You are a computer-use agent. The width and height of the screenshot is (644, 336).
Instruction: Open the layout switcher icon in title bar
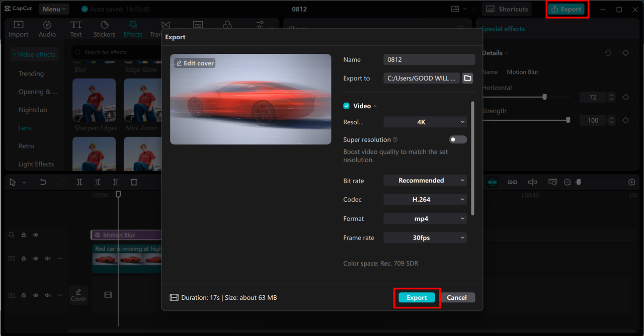click(455, 9)
